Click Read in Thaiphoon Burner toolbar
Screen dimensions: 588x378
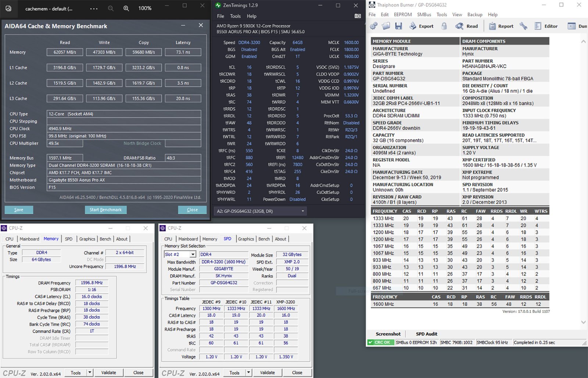[467, 26]
